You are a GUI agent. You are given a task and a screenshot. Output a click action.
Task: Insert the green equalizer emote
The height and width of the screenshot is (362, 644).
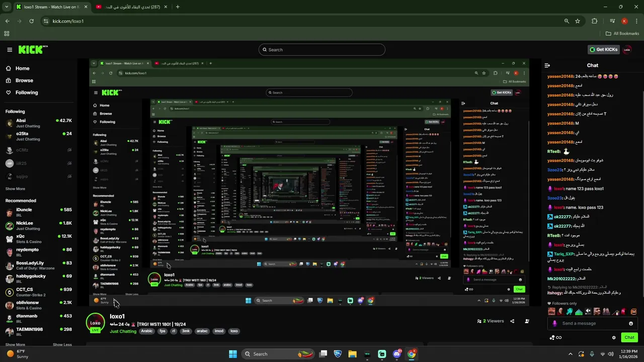point(579,312)
